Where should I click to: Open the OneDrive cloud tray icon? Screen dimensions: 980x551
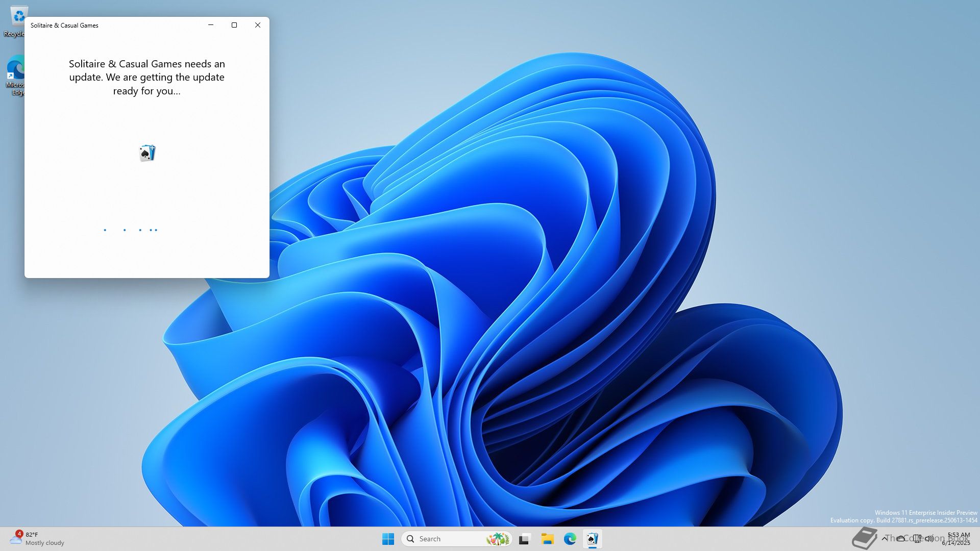point(901,538)
